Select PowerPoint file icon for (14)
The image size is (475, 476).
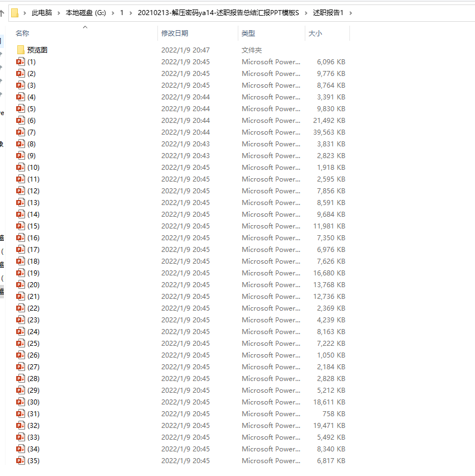[21, 215]
